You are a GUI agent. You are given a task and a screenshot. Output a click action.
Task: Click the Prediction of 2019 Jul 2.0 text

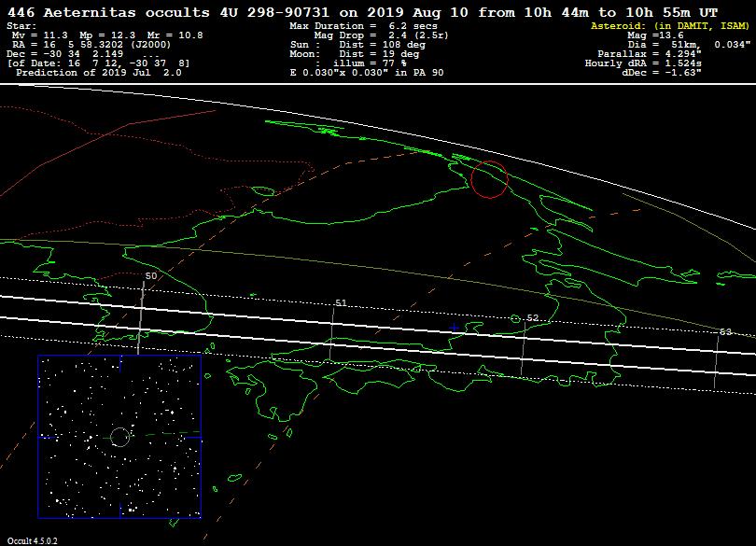(102, 72)
